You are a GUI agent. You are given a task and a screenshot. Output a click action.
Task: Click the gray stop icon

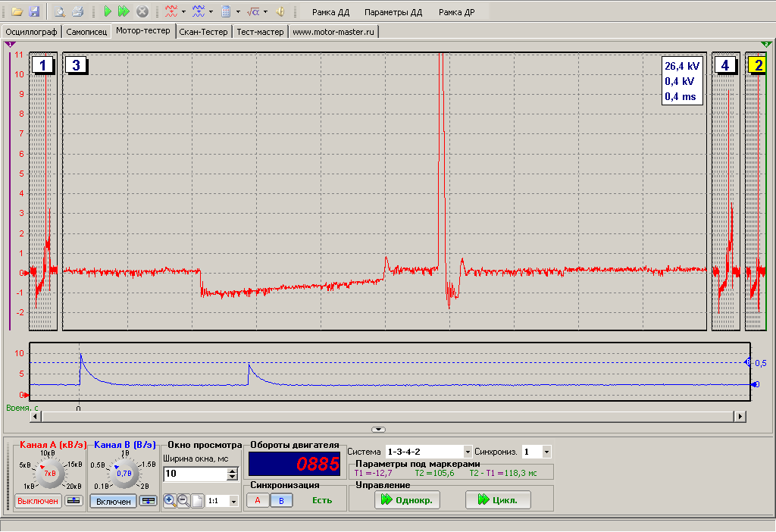pos(142,12)
